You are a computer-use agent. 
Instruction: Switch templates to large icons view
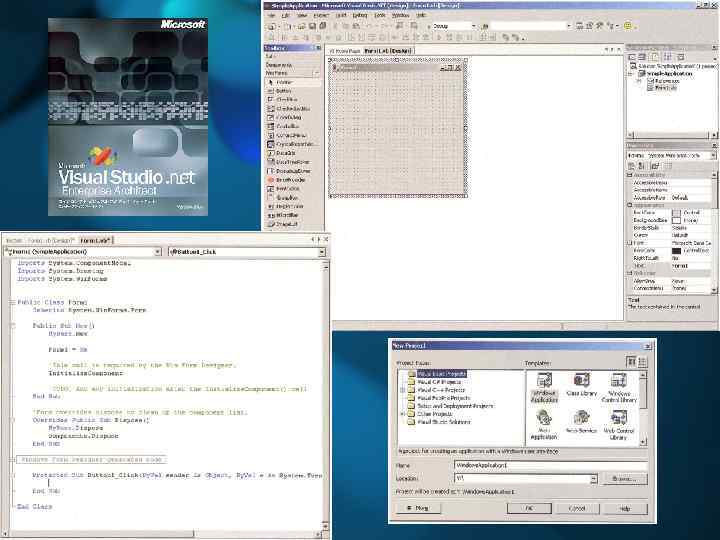[x=632, y=362]
